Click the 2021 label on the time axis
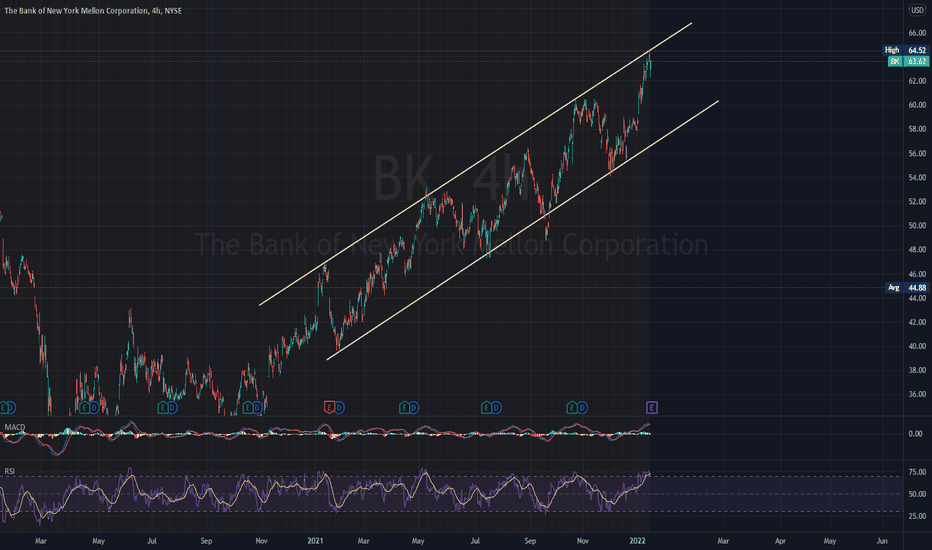 315,541
